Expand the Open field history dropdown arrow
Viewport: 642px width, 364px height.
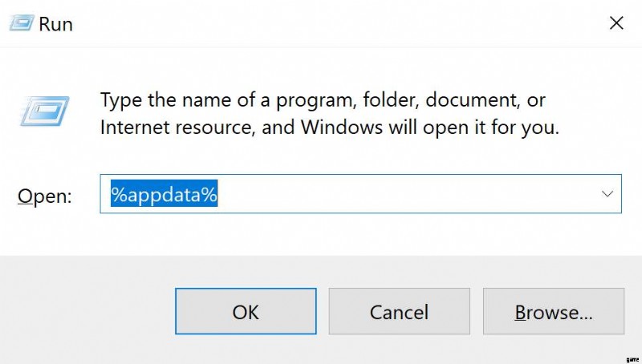607,193
